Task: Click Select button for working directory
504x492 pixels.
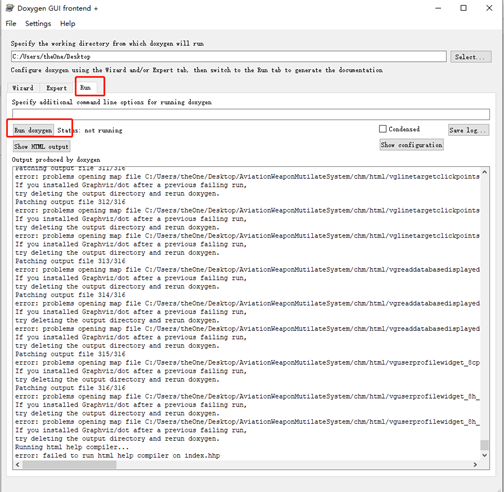Action: click(470, 57)
